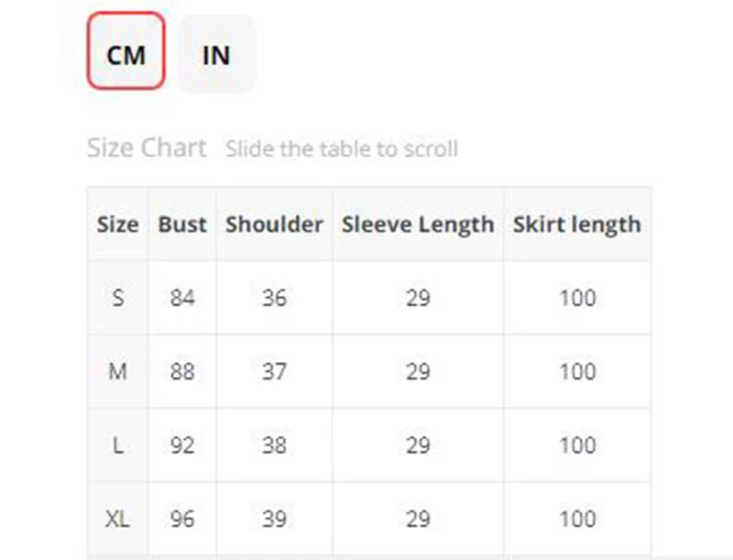Click sleeve length cell for size S
Viewport: 733px width, 560px height.
point(418,298)
